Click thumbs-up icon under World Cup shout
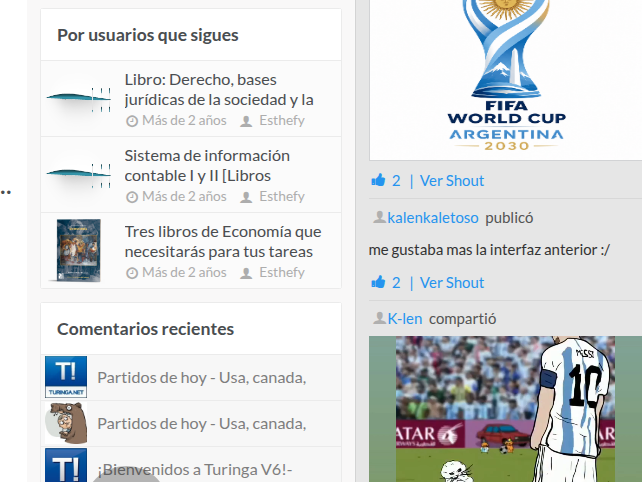This screenshot has width=642, height=482. pos(378,180)
